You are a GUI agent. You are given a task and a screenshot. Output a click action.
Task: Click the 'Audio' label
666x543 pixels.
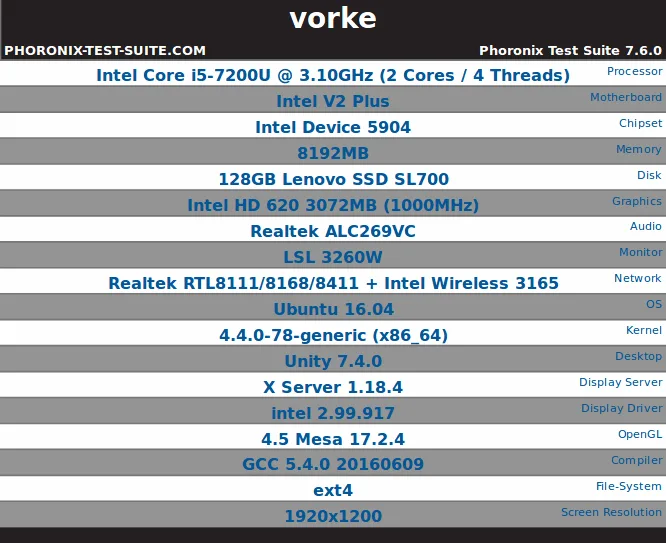[x=646, y=226]
